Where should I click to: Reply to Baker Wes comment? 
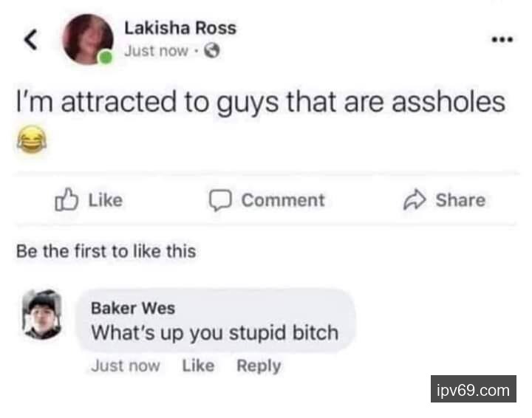[259, 366]
